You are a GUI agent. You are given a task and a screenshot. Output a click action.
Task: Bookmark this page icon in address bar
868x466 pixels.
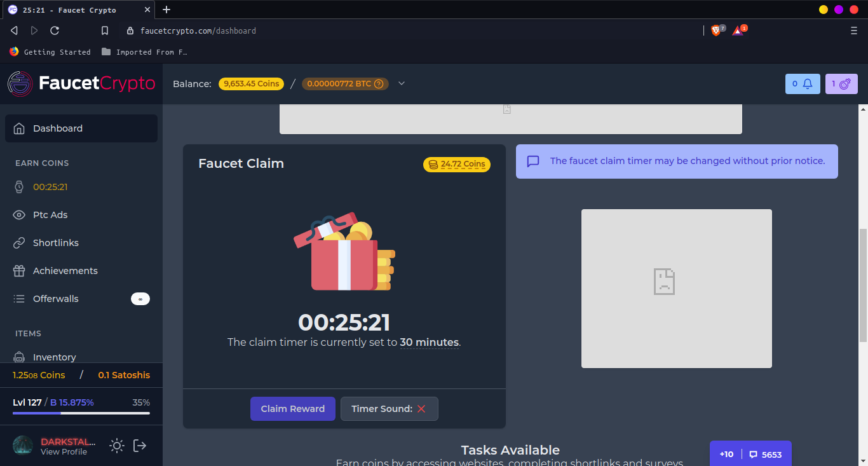[105, 31]
